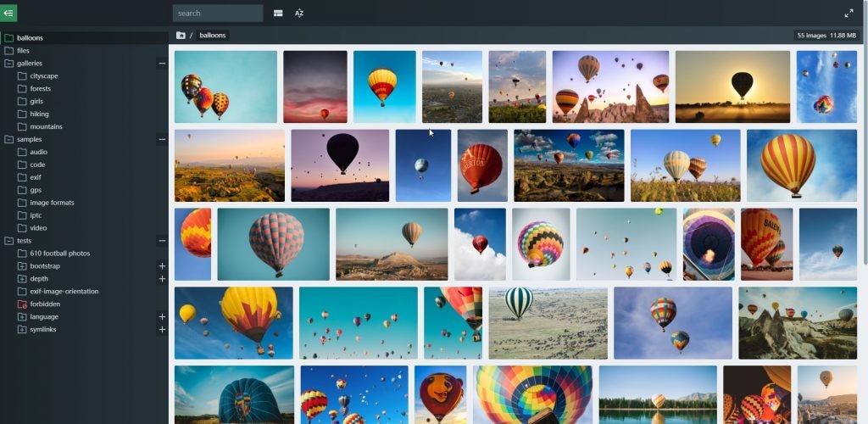Collapse the sidebar with the green arrow button
868x424 pixels.
point(8,13)
